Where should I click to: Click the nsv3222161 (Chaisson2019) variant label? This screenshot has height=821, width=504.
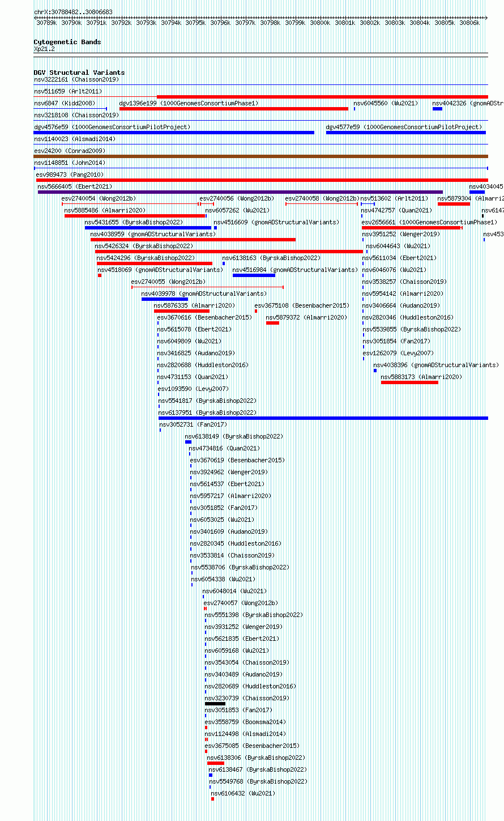point(76,80)
